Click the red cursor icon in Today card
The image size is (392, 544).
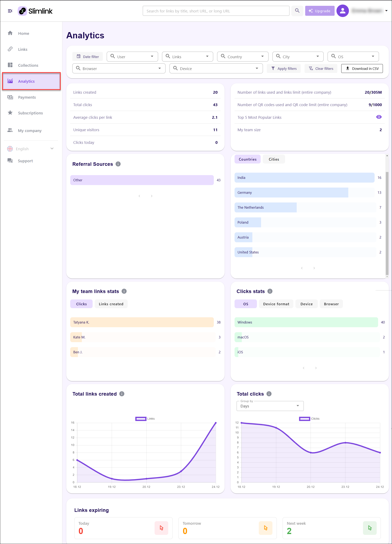click(x=161, y=528)
